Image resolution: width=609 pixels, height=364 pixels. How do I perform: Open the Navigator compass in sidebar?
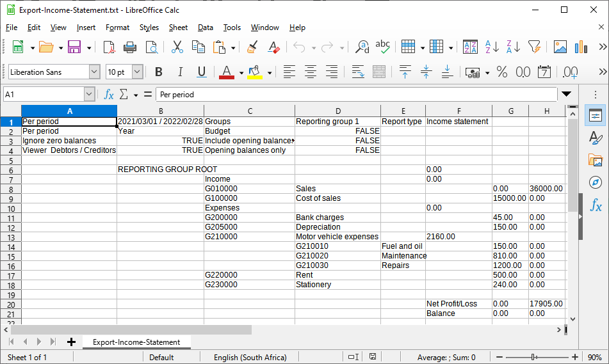596,182
